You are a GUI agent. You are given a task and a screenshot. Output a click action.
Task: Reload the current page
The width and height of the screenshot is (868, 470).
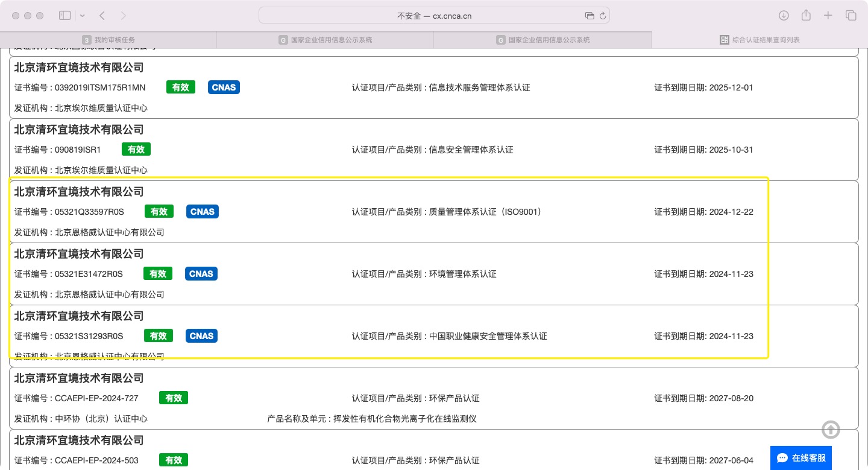pos(602,16)
